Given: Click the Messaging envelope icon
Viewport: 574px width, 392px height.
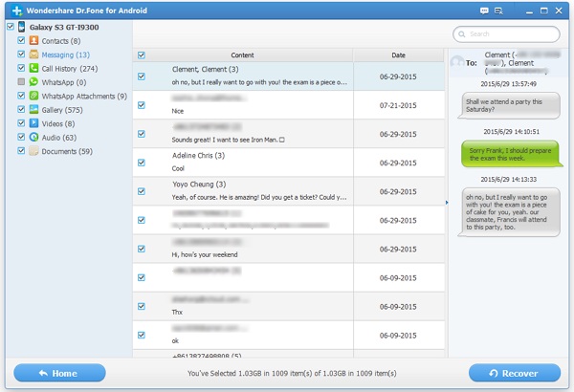Looking at the screenshot, I should 33,54.
